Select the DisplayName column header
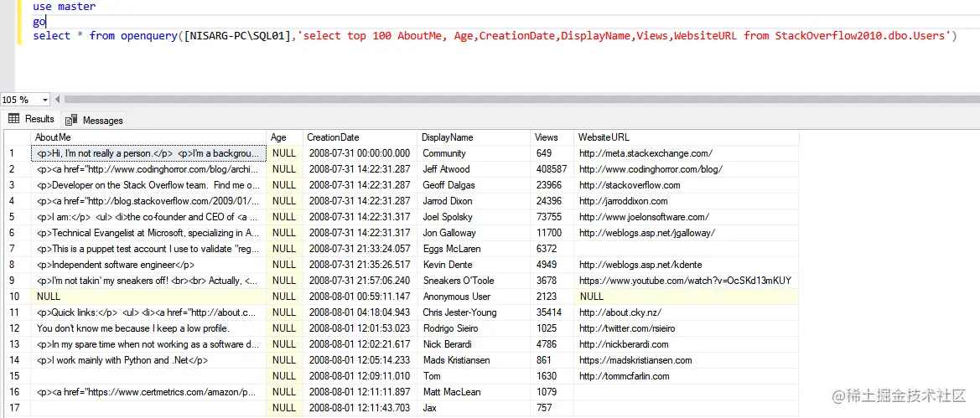The image size is (980, 418). pyautogui.click(x=474, y=137)
